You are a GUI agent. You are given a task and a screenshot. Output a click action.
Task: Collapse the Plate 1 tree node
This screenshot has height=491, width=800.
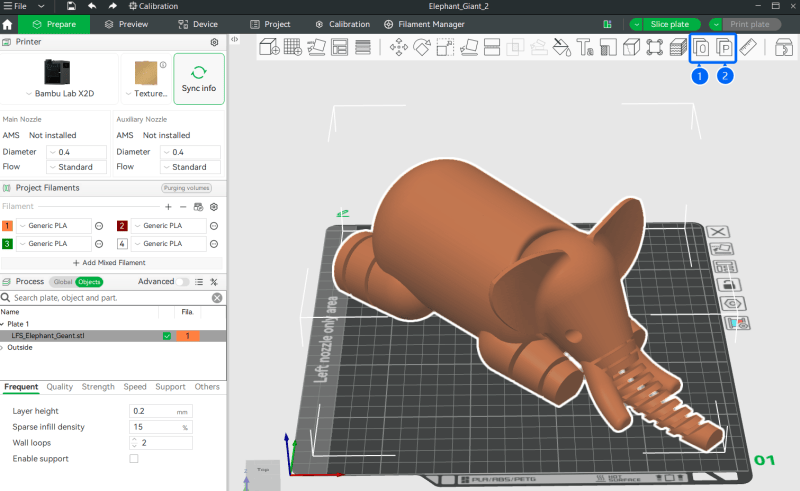point(3,324)
